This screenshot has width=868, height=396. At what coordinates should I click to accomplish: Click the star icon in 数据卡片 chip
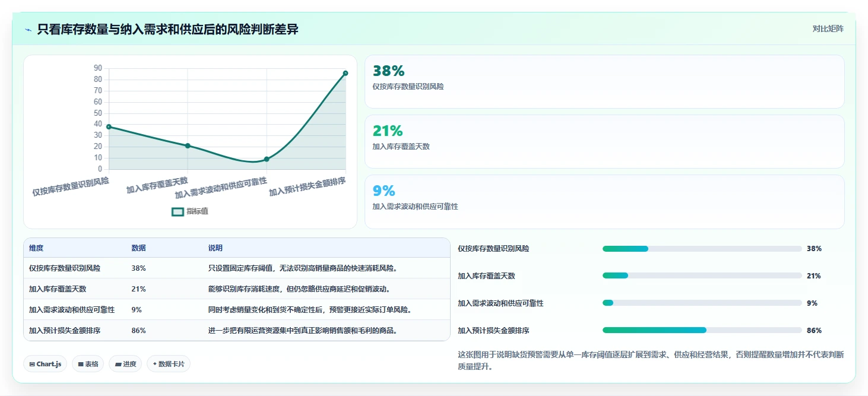click(155, 364)
